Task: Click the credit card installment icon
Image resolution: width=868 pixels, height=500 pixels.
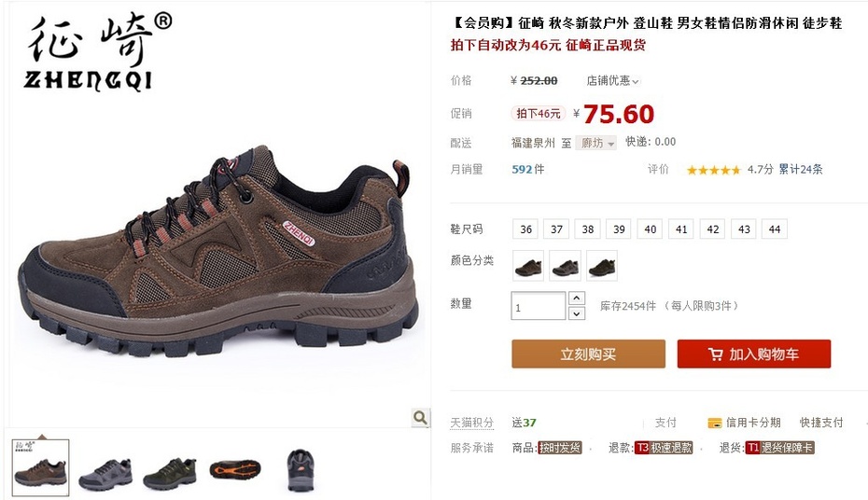Action: click(x=714, y=424)
